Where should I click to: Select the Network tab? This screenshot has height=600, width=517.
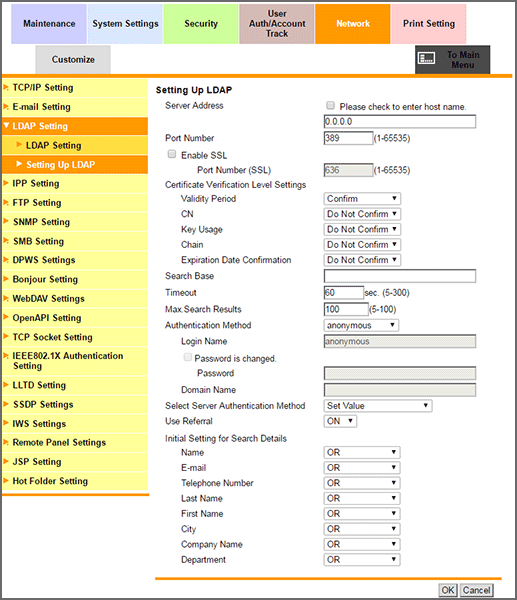[x=353, y=24]
